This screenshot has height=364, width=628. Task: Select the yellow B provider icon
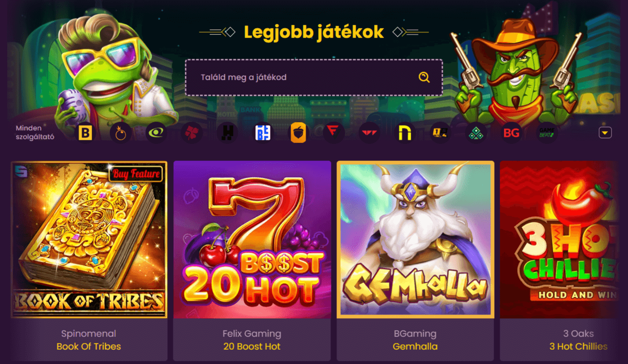[85, 133]
